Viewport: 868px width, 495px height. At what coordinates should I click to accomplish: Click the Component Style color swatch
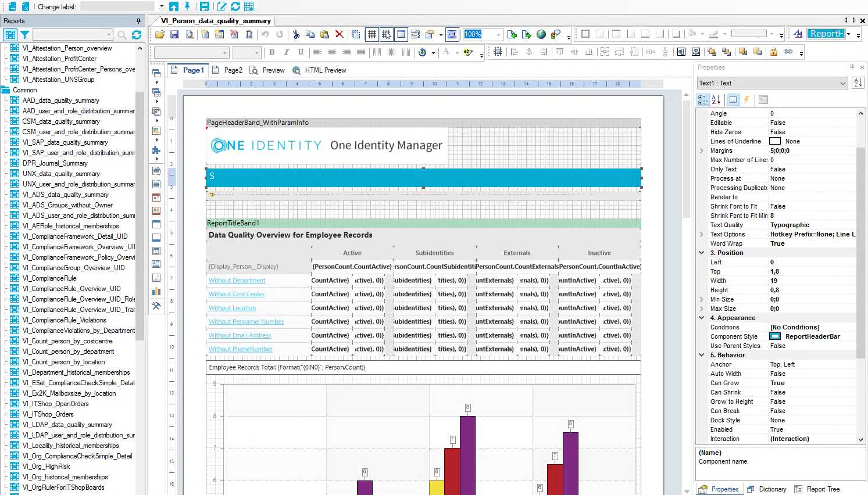coord(775,336)
